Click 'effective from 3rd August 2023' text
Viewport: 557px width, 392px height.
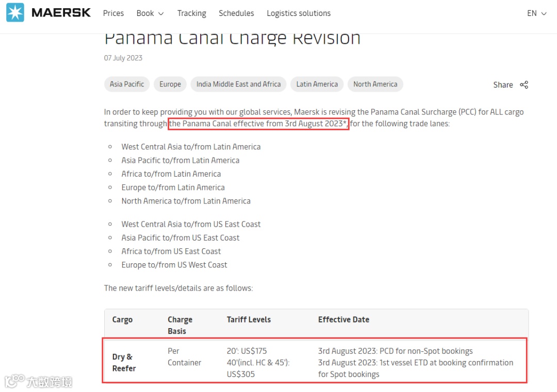point(288,124)
